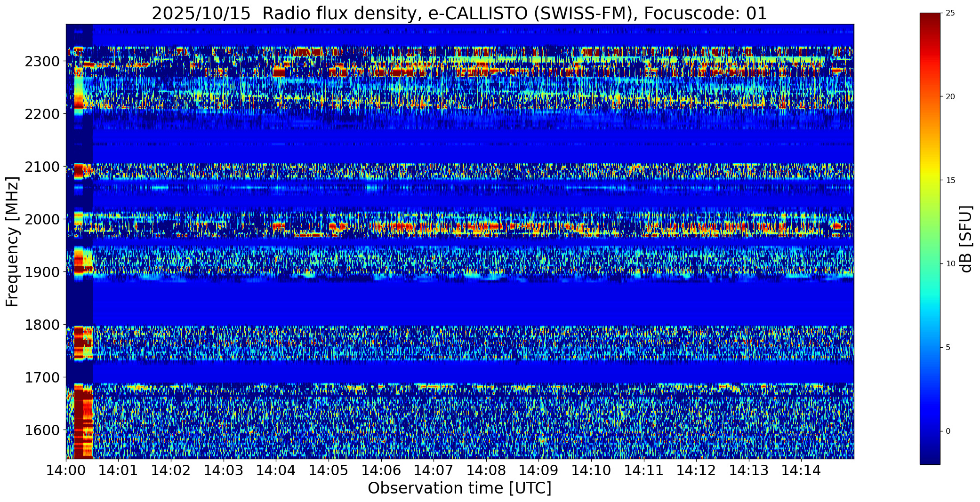Click the colorbar tick label 0
This screenshot has height=502, width=980.
point(948,431)
